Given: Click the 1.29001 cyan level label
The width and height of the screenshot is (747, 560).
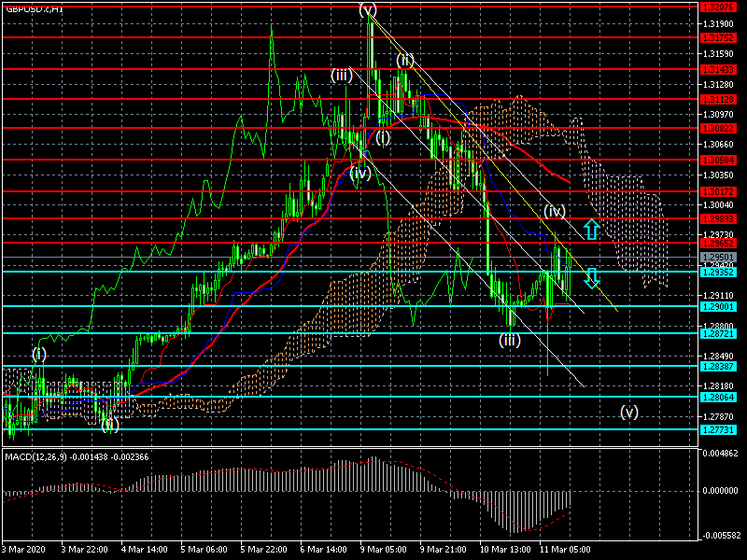Looking at the screenshot, I should point(718,306).
